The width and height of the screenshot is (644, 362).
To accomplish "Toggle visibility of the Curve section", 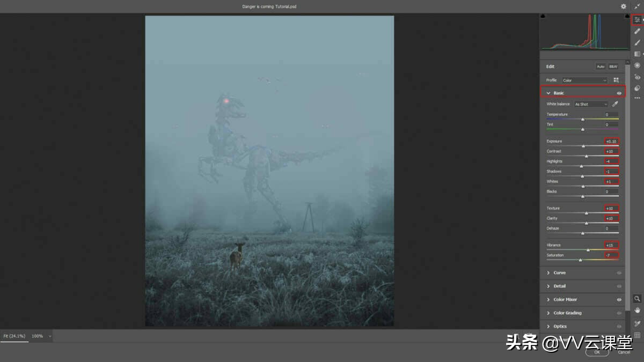I will tap(620, 272).
